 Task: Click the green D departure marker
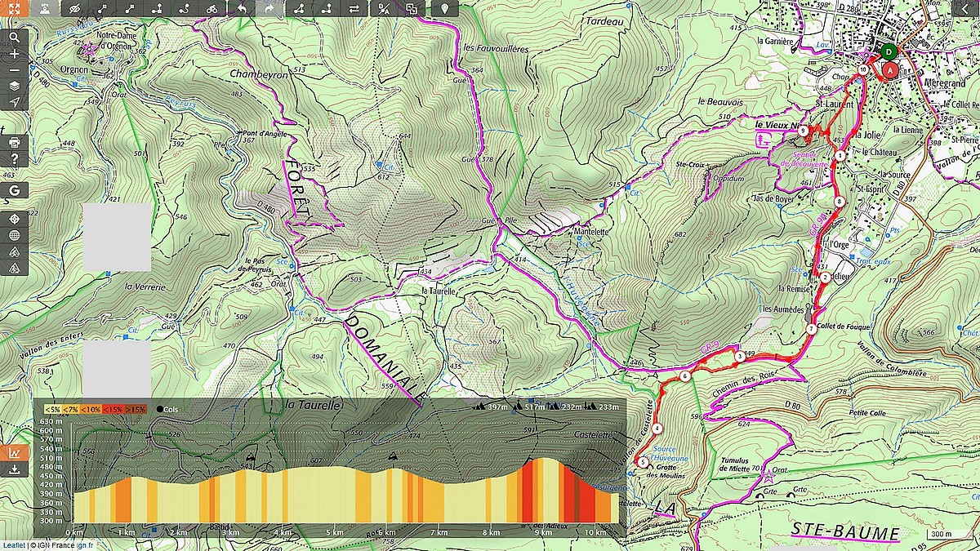[x=889, y=51]
